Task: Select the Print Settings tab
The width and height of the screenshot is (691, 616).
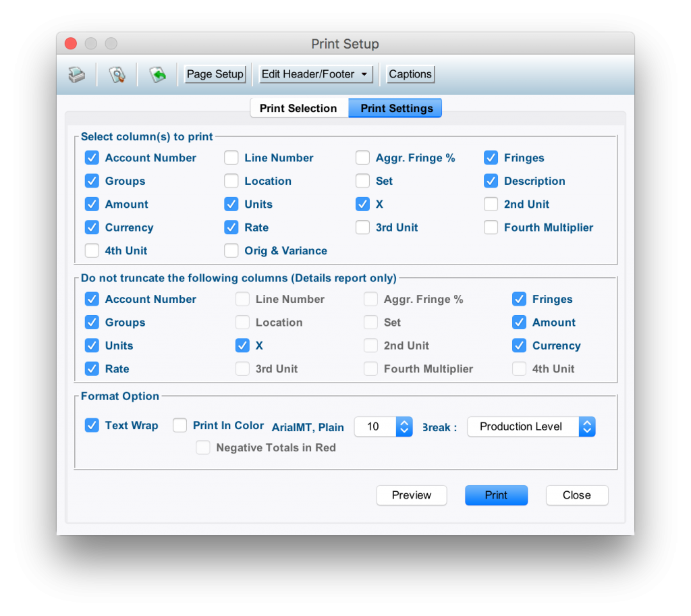Action: tap(396, 109)
